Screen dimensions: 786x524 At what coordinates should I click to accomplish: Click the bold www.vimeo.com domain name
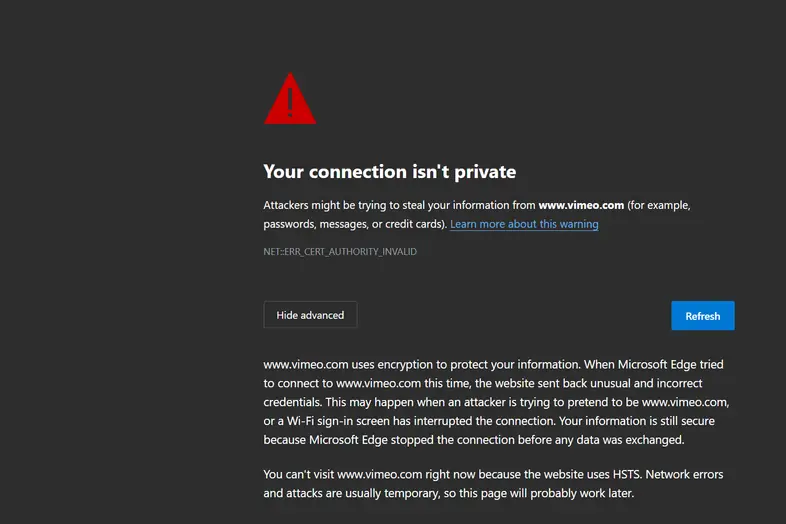581,205
